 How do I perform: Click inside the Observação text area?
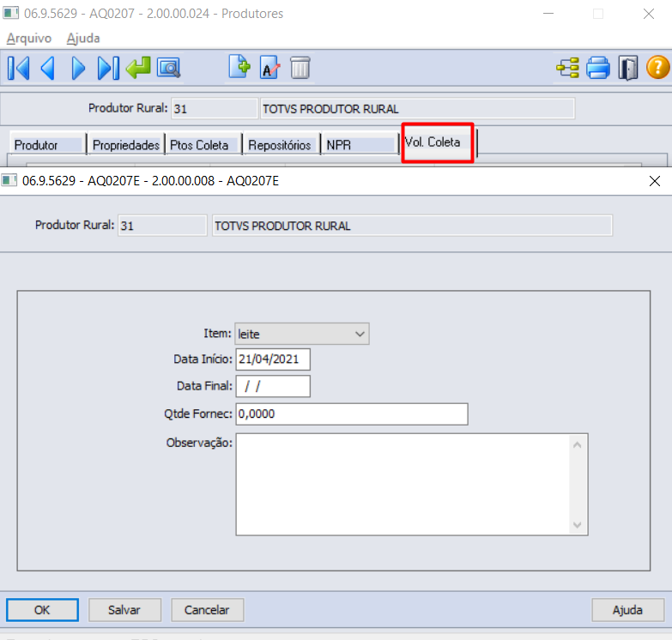[x=403, y=484]
